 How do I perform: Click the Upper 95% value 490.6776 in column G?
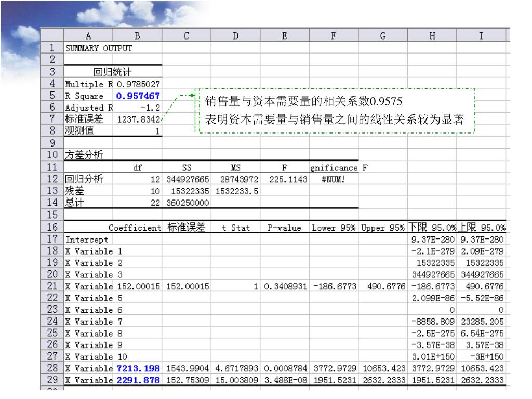[x=383, y=286]
